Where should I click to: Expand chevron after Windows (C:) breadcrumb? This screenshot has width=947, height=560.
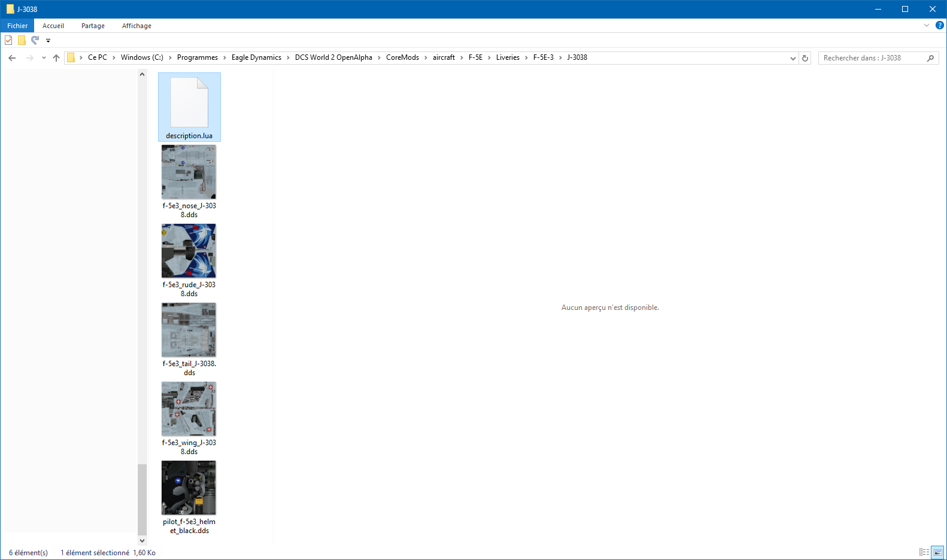[170, 57]
